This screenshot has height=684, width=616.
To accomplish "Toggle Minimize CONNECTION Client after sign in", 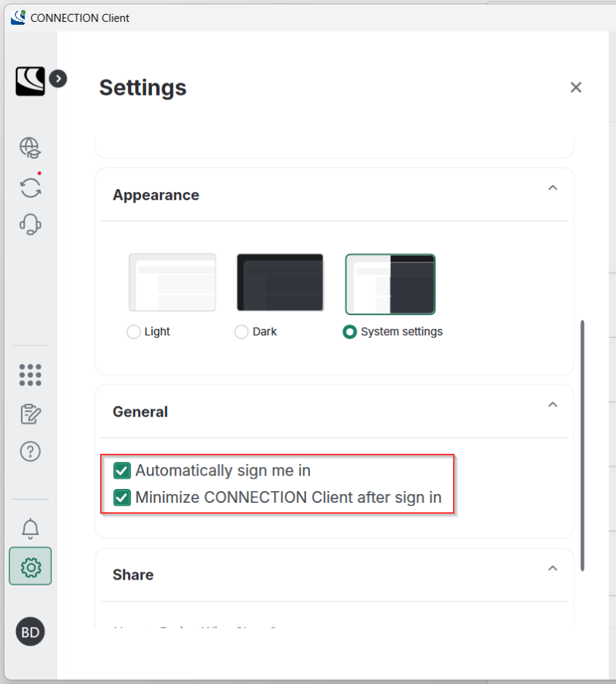I will point(122,498).
